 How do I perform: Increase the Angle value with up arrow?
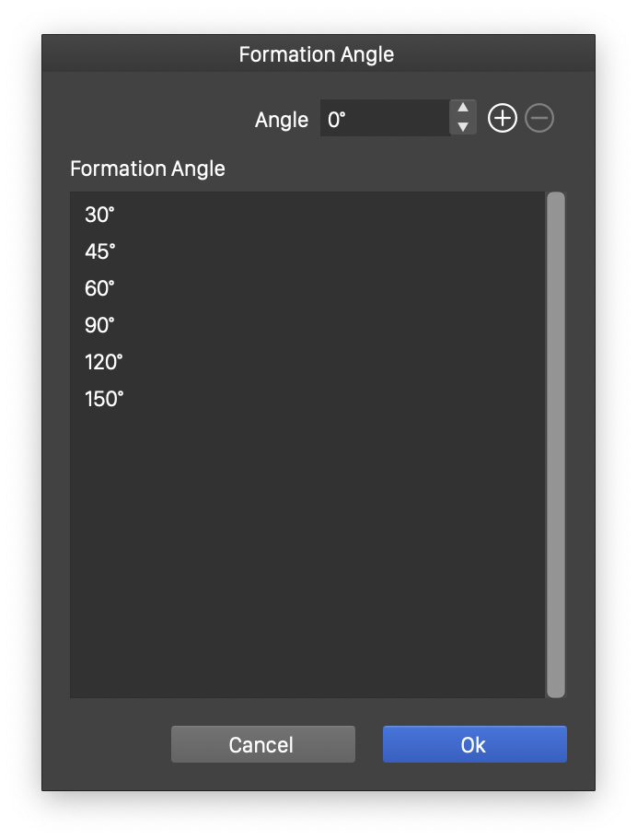point(463,109)
